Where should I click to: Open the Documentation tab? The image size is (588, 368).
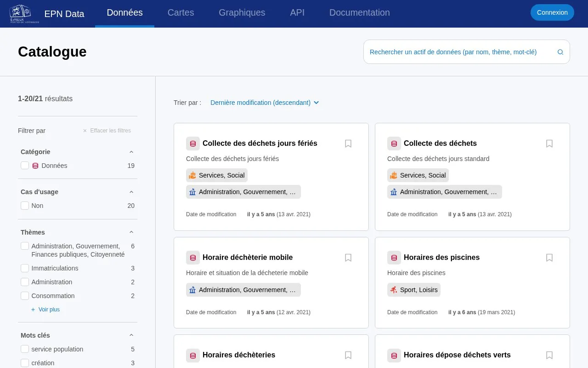[x=360, y=13]
